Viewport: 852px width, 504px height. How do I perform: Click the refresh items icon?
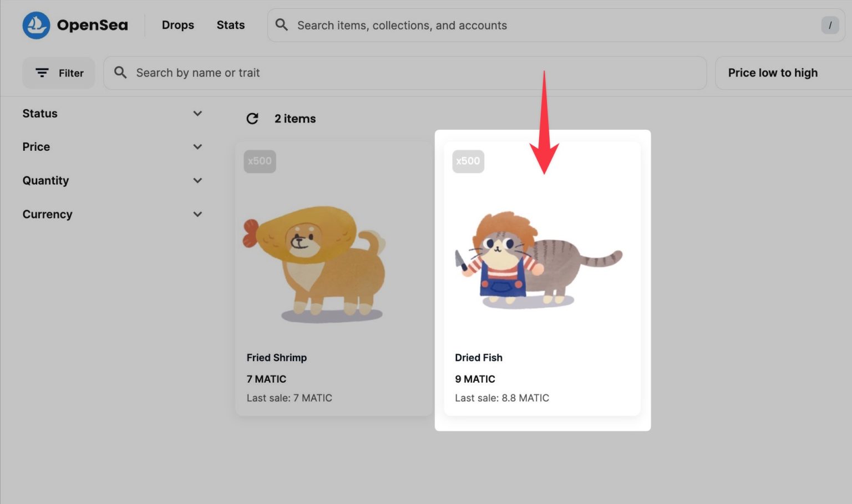[252, 119]
